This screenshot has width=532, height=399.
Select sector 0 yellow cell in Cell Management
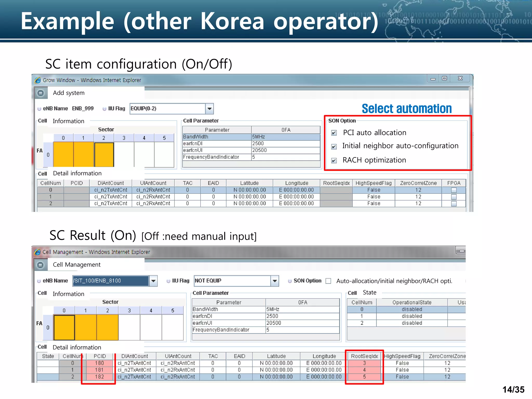tap(64, 327)
